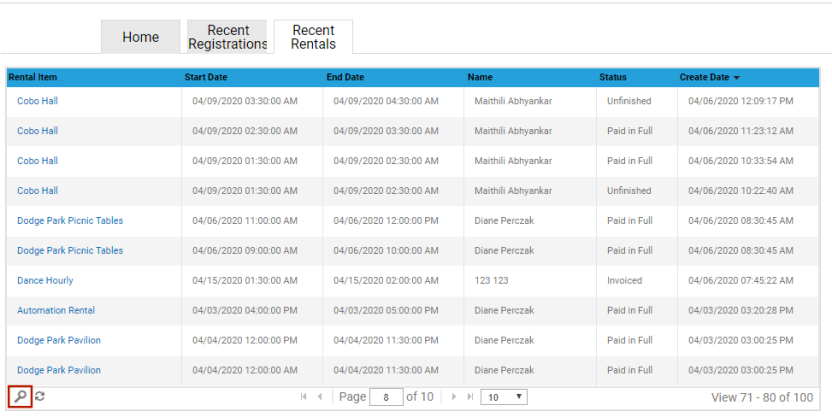Open rows-per-page dropdown
Screen dimensions: 832x417
coord(504,397)
